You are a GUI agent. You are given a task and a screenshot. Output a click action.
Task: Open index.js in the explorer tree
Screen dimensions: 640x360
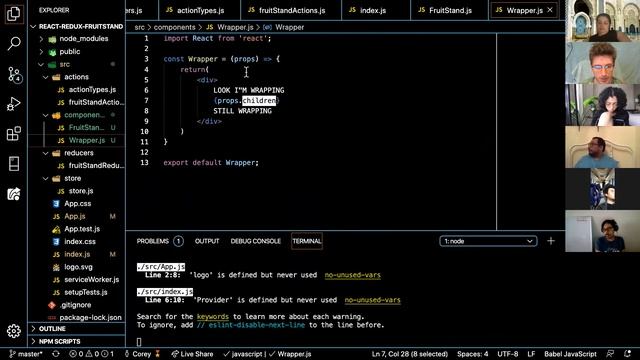[x=77, y=254]
